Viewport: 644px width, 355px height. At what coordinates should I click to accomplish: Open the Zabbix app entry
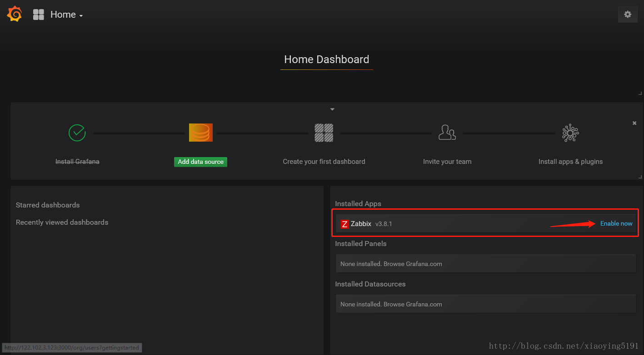(486, 223)
